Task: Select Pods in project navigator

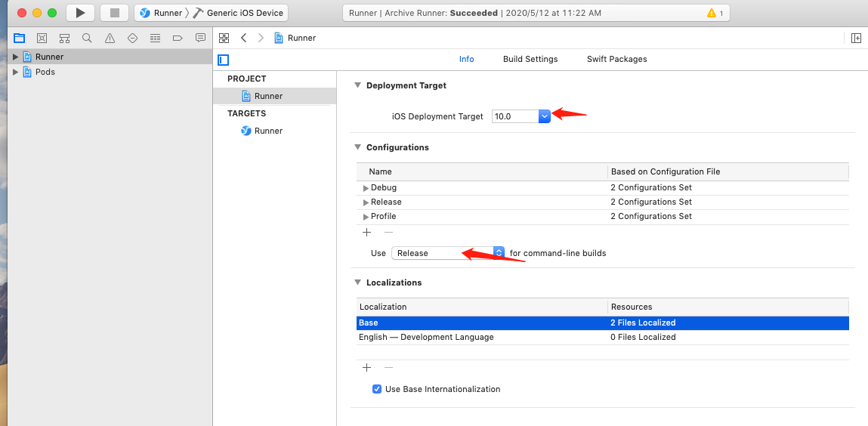Action: (x=45, y=72)
